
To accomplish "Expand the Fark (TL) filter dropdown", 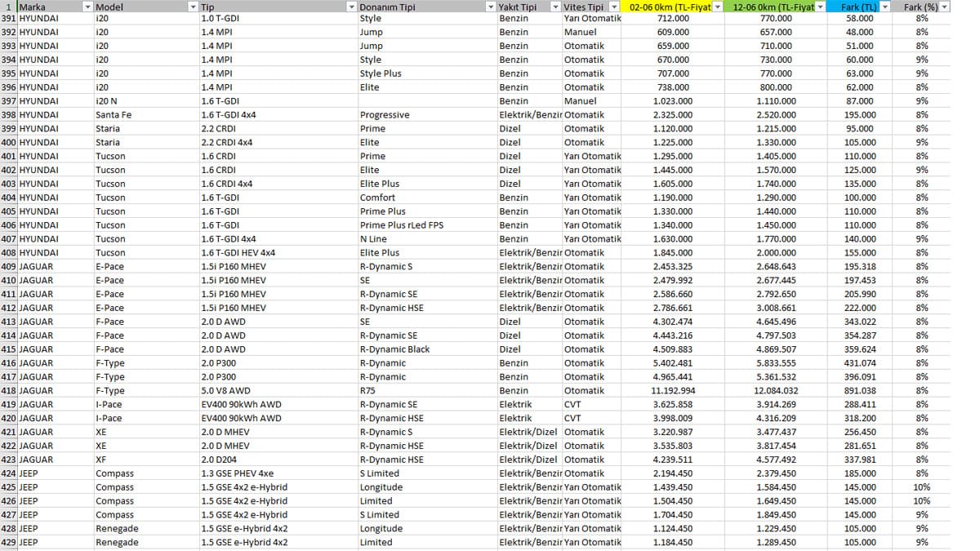I will coord(885,7).
